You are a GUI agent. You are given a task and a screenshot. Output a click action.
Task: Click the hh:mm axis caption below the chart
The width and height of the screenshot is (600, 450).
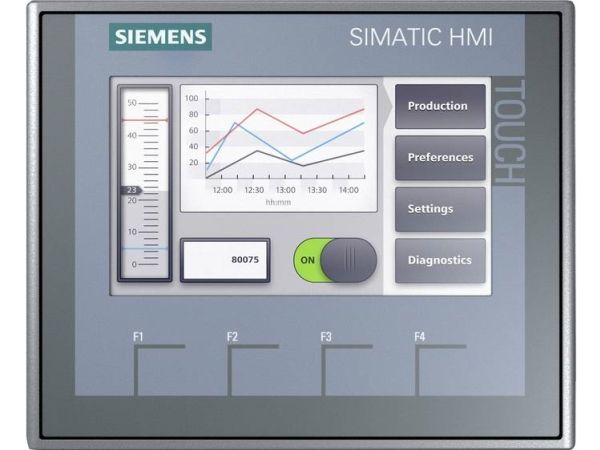pos(278,201)
